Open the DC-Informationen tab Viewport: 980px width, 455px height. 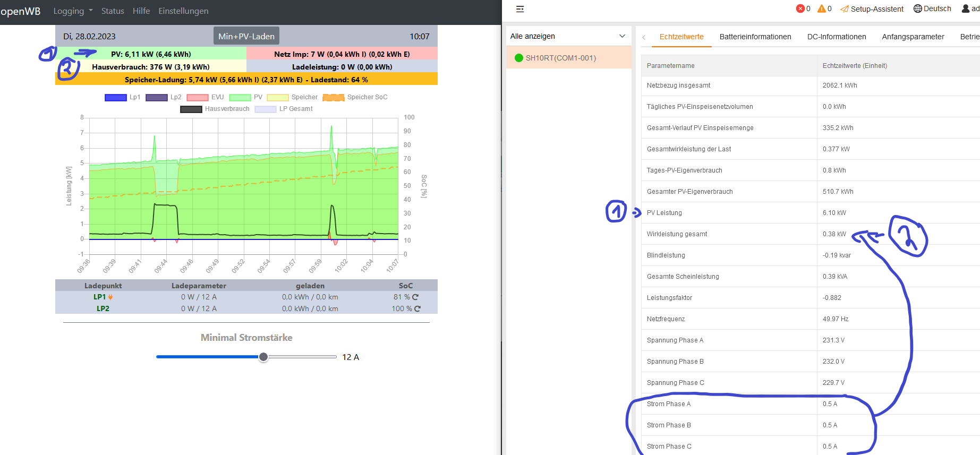pos(836,37)
